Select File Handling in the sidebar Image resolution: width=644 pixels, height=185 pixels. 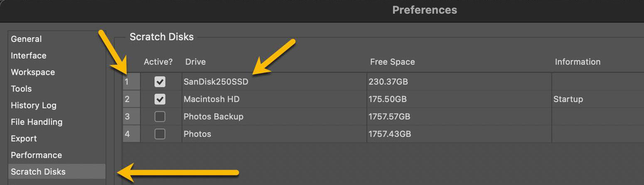[37, 122]
